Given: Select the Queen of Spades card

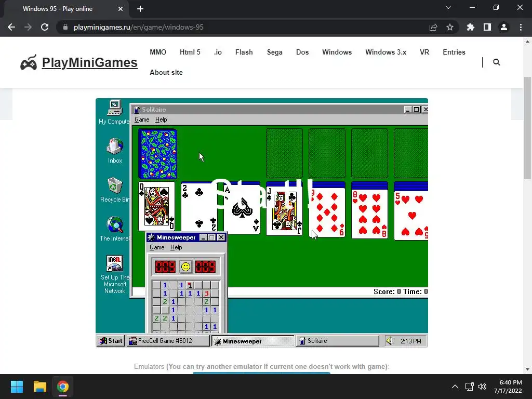Looking at the screenshot, I should pos(157,206).
